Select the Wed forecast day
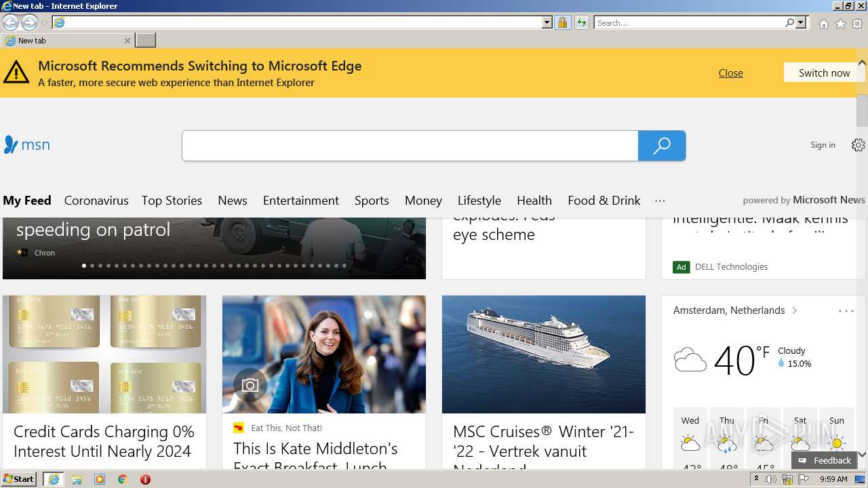This screenshot has height=488, width=868. [690, 439]
